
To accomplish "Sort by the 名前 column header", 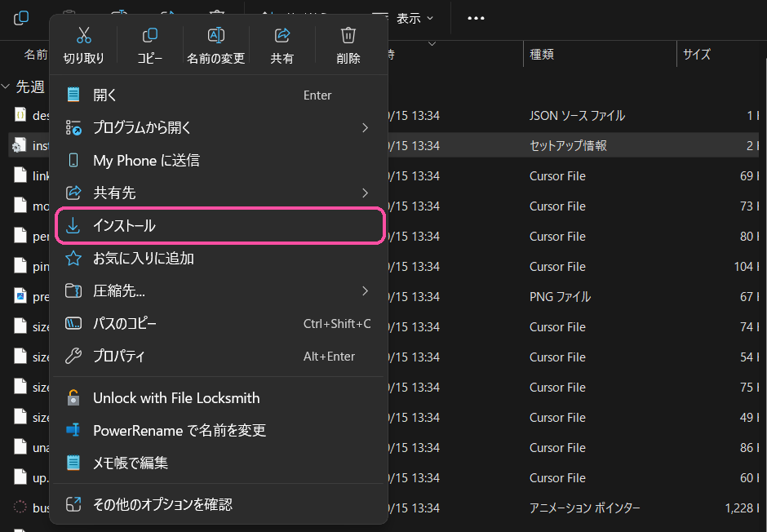I will coord(36,54).
